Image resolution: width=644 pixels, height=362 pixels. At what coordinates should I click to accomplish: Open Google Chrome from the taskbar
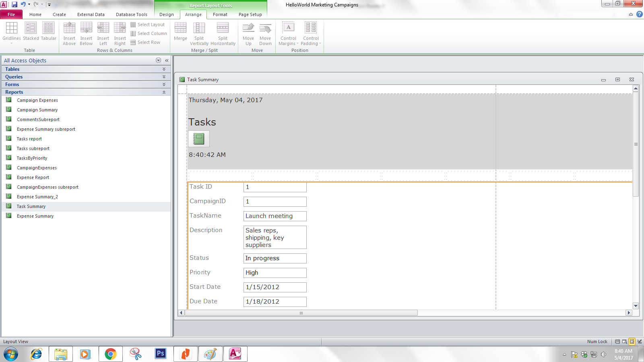[110, 354]
